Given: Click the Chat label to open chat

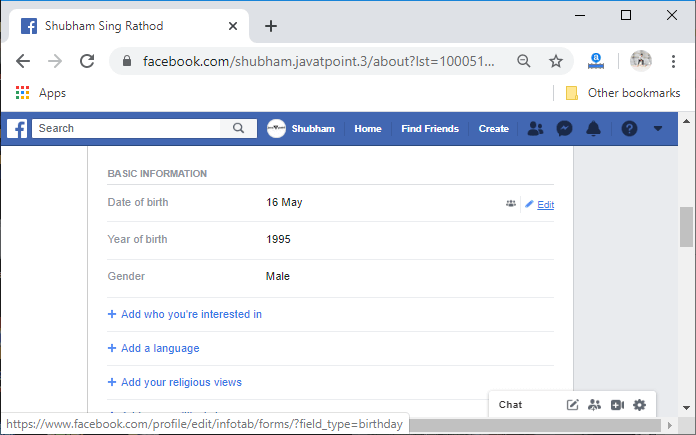Looking at the screenshot, I should coord(510,405).
